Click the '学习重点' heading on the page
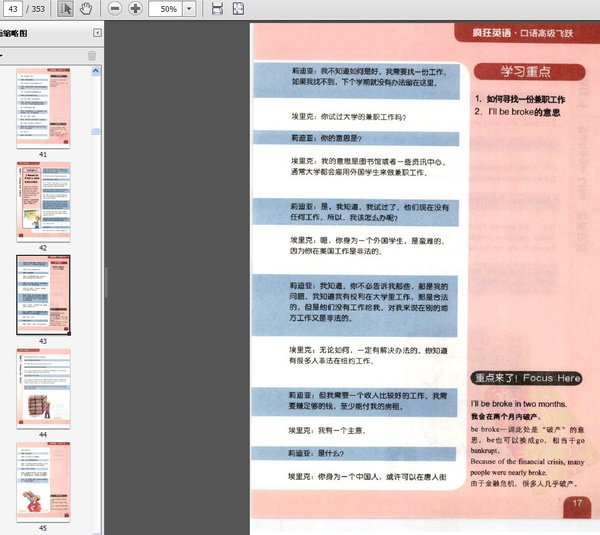The height and width of the screenshot is (535, 600). click(x=529, y=72)
